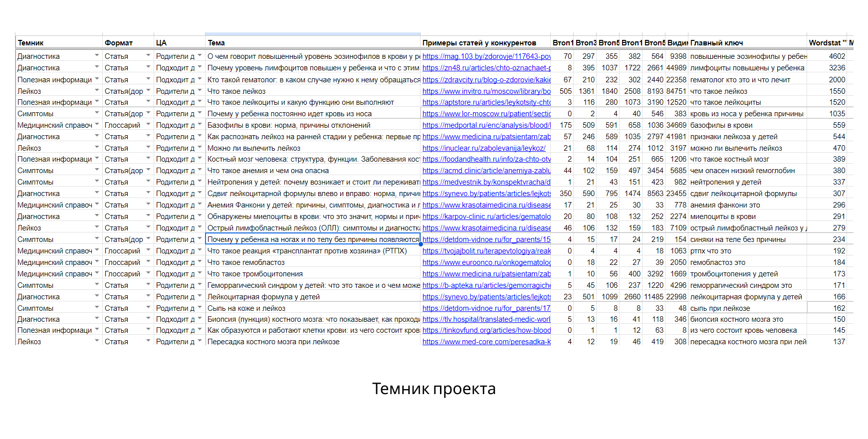Expand ЦА dropdown in Что такое лейкоз row

(200, 90)
